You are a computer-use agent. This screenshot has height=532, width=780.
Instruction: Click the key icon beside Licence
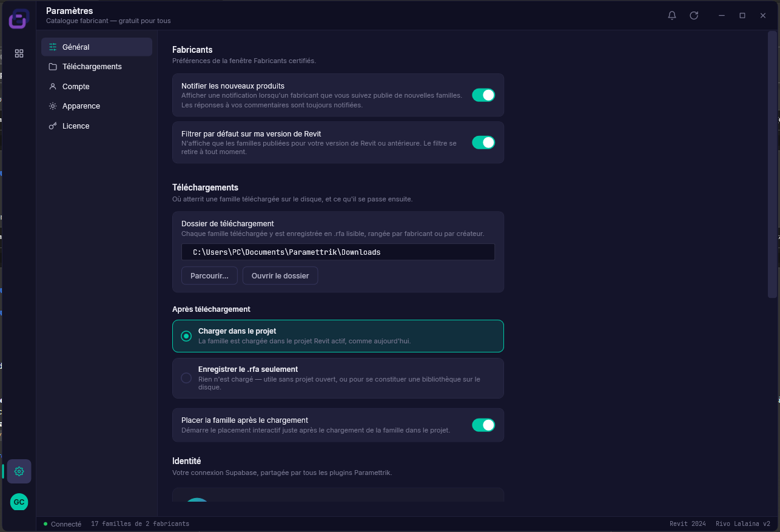pyautogui.click(x=53, y=126)
